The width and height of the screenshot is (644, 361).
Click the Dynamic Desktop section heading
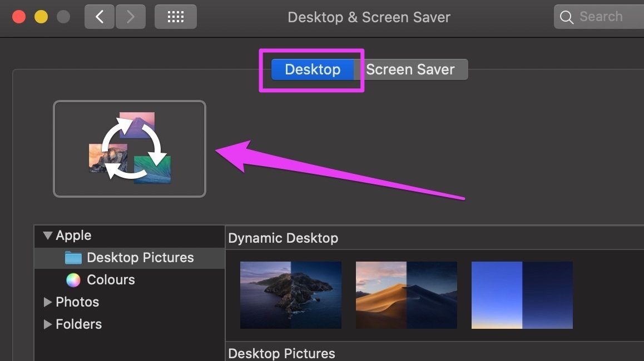(283, 238)
